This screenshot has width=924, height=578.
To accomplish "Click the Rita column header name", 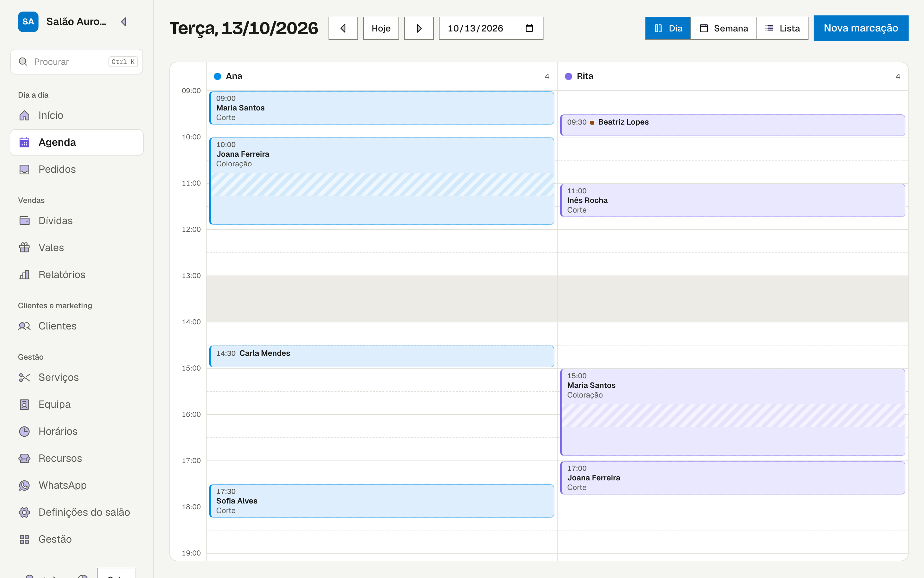I will click(x=585, y=76).
